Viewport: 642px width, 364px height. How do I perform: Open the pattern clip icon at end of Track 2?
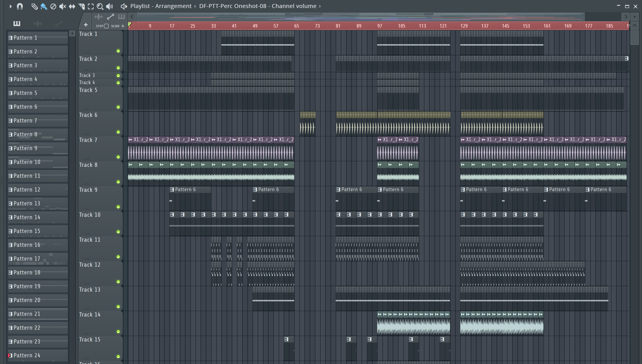click(x=626, y=59)
